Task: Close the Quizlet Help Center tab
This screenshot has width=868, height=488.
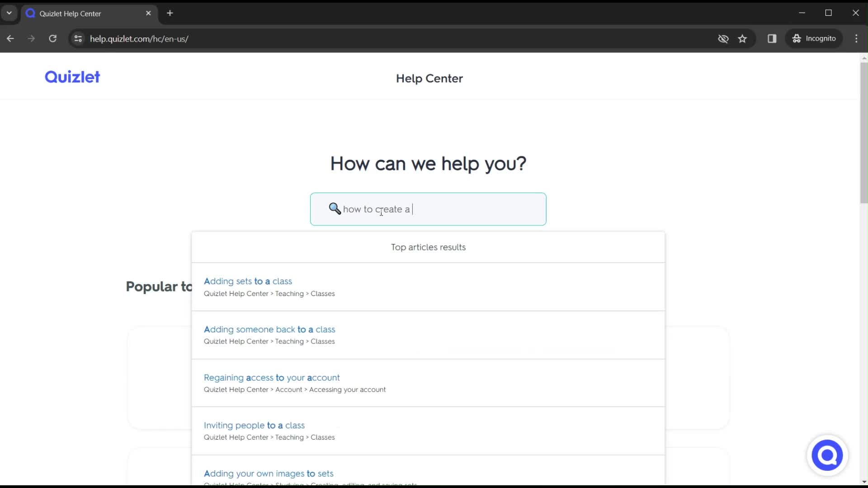Action: coord(148,13)
